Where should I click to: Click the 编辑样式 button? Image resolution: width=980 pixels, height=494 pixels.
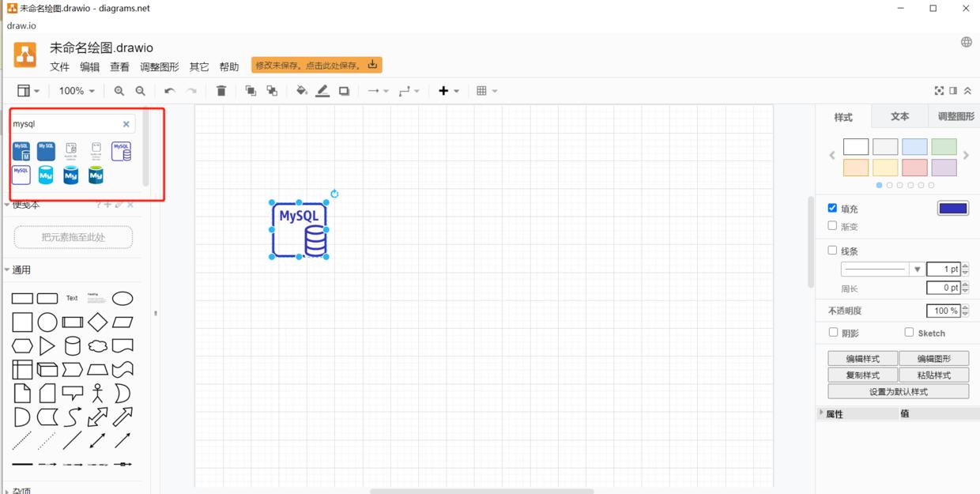coord(862,359)
